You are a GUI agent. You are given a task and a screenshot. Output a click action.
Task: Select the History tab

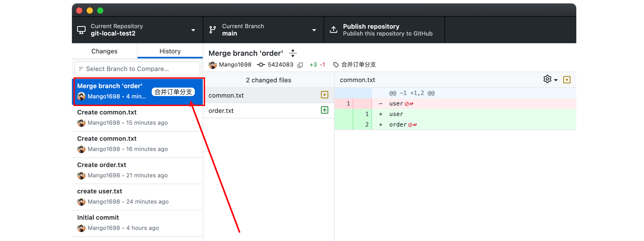(x=170, y=51)
